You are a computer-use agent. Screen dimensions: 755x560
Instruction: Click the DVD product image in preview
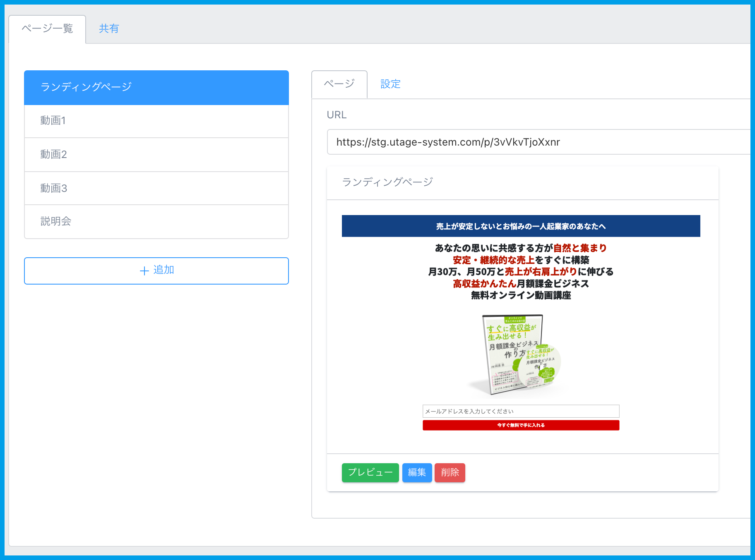pyautogui.click(x=517, y=354)
